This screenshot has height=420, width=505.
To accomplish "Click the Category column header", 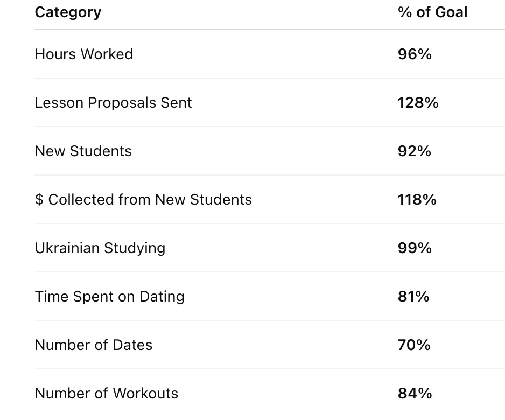I will pos(68,12).
